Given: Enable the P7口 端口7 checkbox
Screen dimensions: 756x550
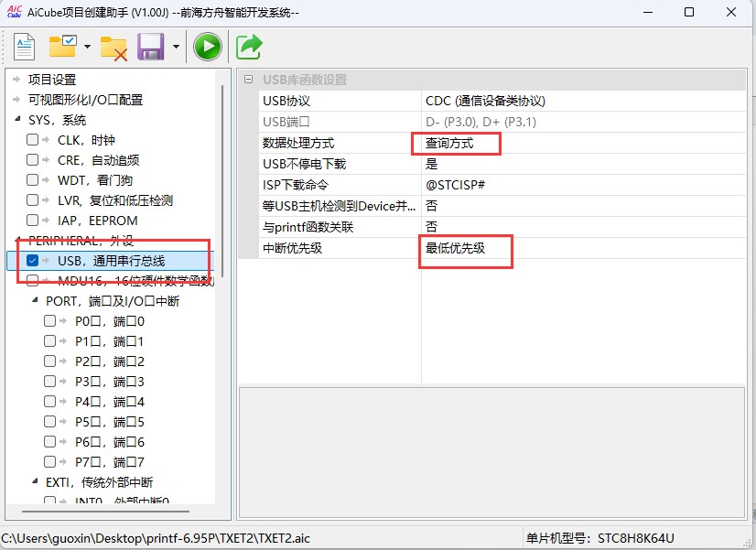Looking at the screenshot, I should 49,462.
